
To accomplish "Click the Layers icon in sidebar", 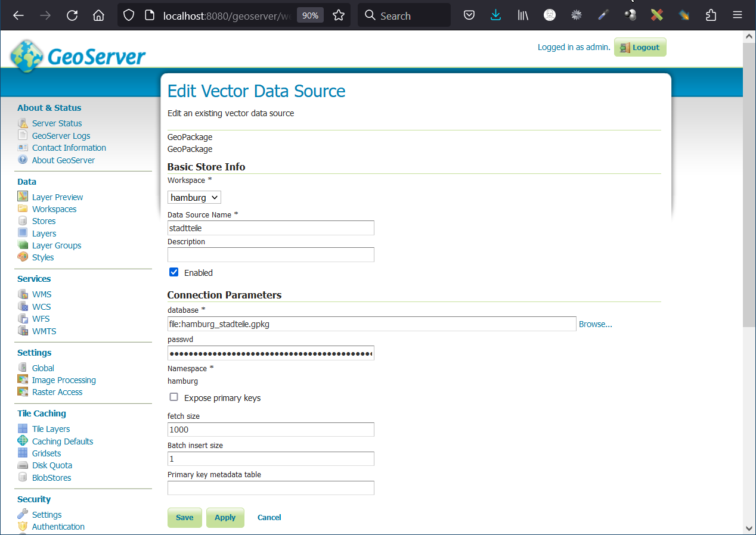I will (x=23, y=233).
